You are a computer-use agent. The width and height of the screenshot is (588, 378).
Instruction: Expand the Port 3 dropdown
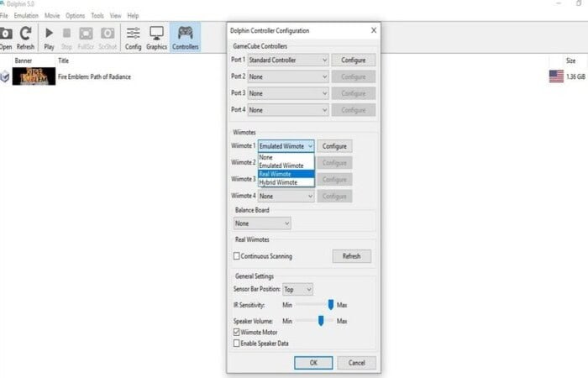pos(288,93)
